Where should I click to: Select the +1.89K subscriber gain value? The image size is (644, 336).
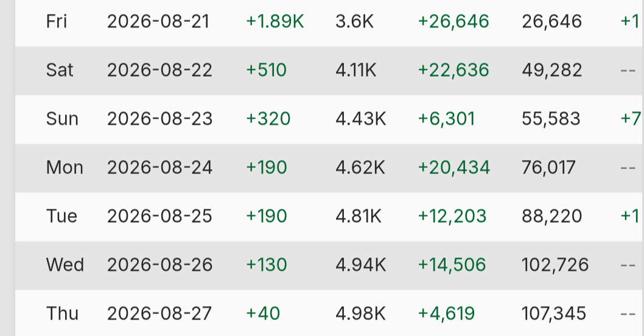(x=275, y=21)
